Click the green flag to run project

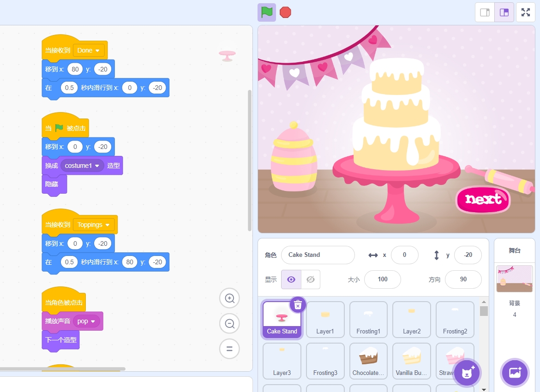(x=267, y=12)
